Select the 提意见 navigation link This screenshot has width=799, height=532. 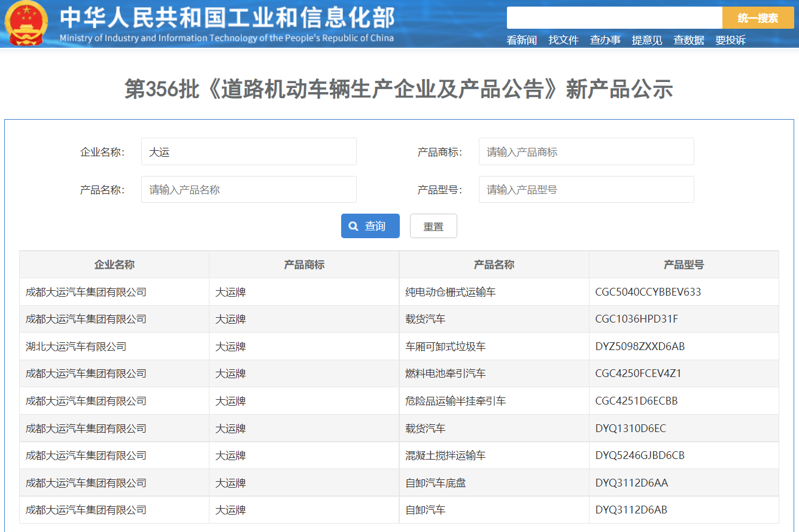click(647, 40)
